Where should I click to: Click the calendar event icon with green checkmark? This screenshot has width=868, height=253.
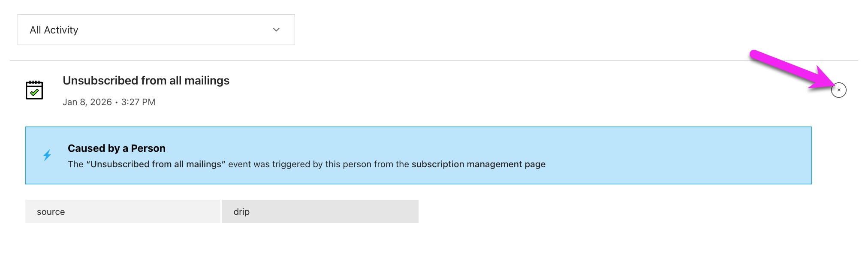pos(35,89)
